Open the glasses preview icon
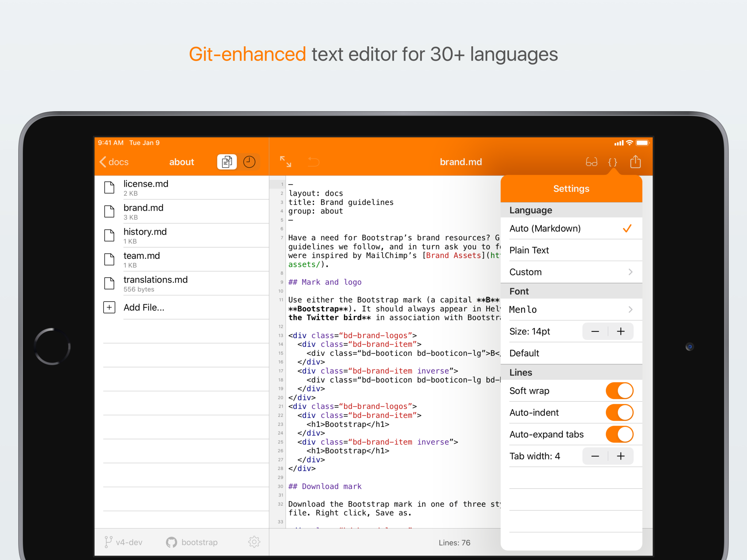 (x=591, y=162)
